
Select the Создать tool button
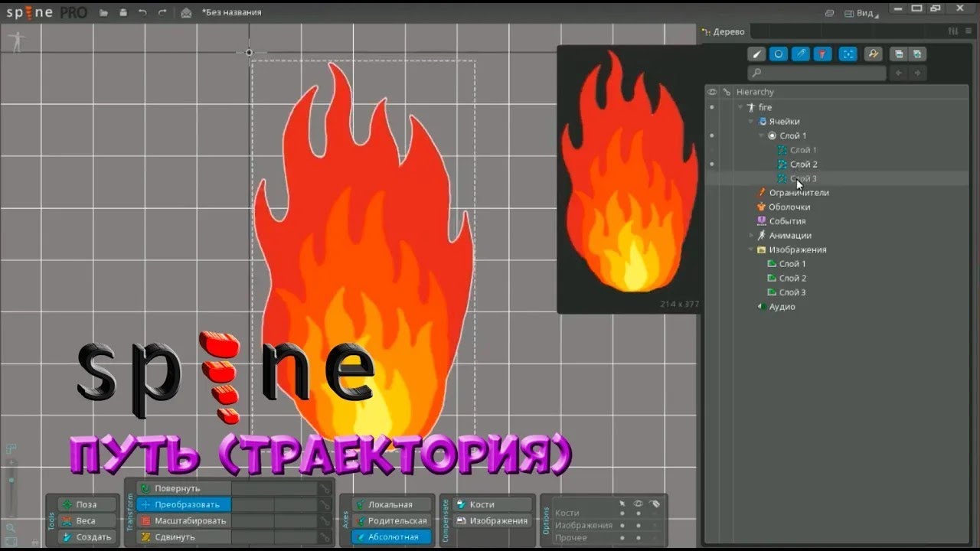tap(87, 537)
